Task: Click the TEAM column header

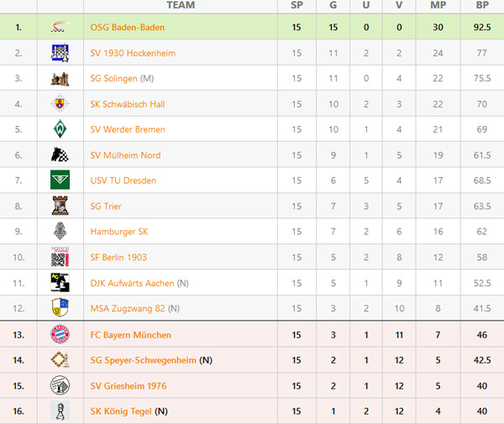Action: tap(181, 5)
